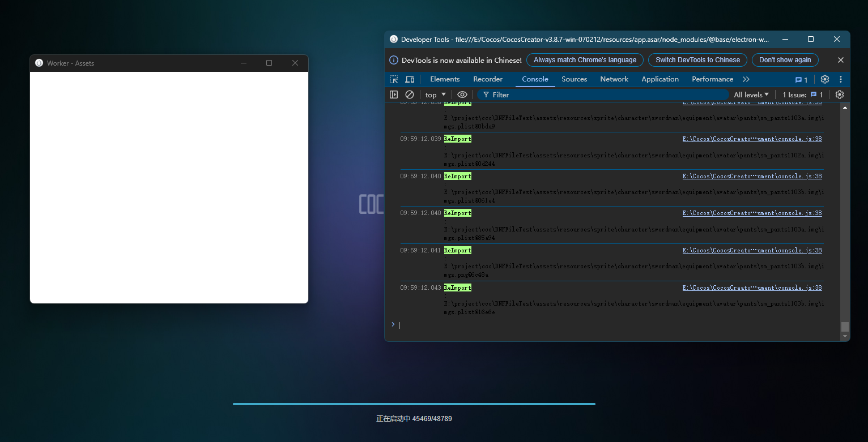Screen dimensions: 868x442
Task: Switch to the Sources tab
Action: pyautogui.click(x=574, y=79)
